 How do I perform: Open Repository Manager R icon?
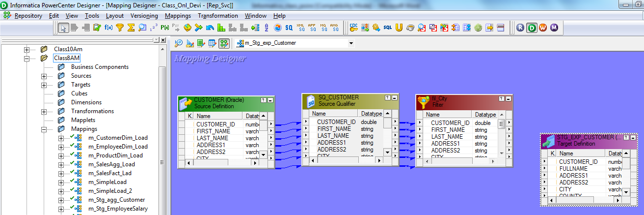(520, 28)
